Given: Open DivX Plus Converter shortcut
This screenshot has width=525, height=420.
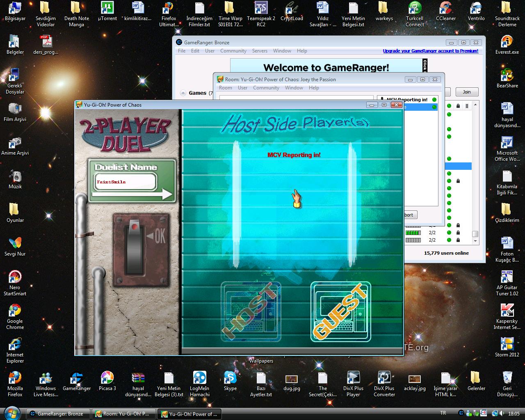Looking at the screenshot, I should click(384, 384).
